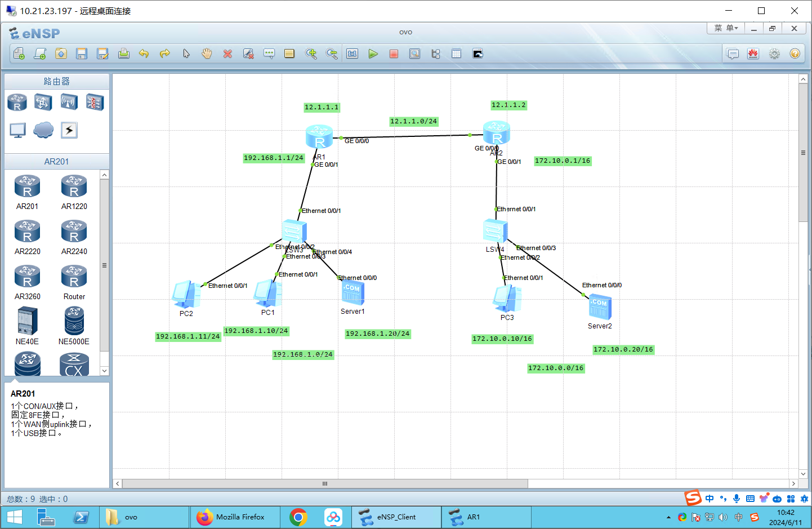Open Chrome from the taskbar
The image size is (812, 529).
click(x=298, y=517)
